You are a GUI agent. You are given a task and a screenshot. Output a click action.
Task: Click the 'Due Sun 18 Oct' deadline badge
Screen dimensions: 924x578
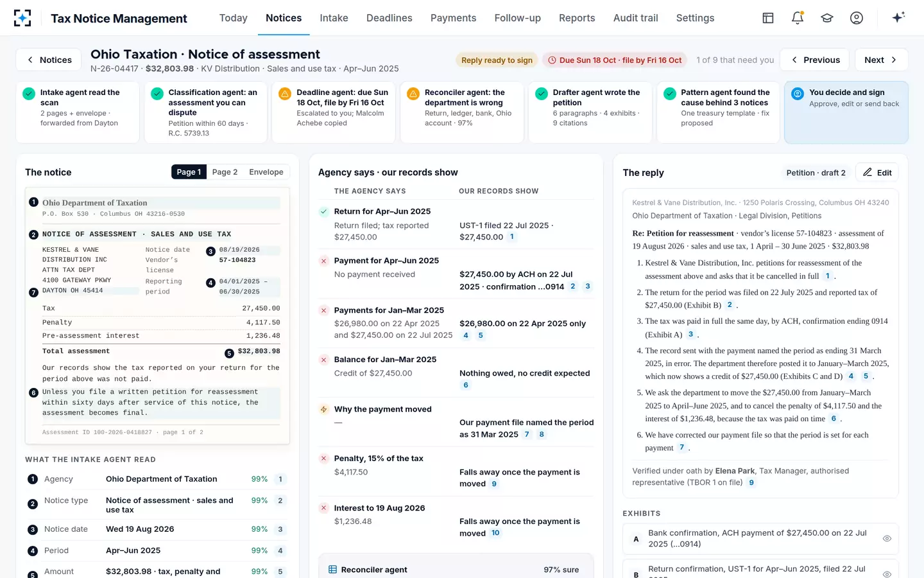615,60
